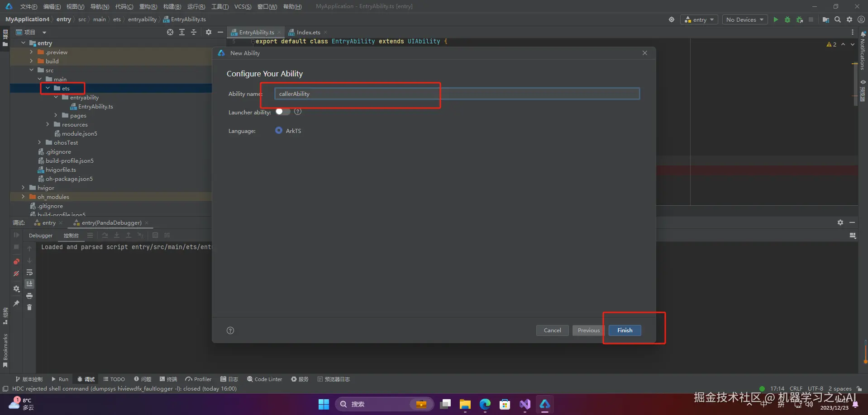Open File Explorer from taskbar
Image resolution: width=868 pixels, height=415 pixels.
tap(465, 404)
